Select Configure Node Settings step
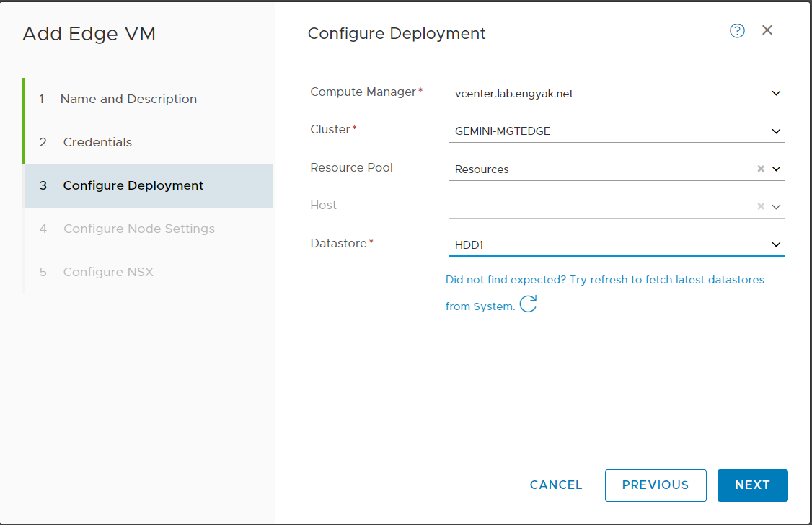Screen dimensions: 812x525 [139, 229]
